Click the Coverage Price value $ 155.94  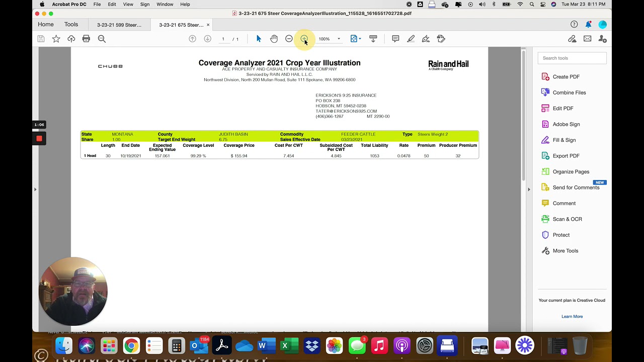239,156
